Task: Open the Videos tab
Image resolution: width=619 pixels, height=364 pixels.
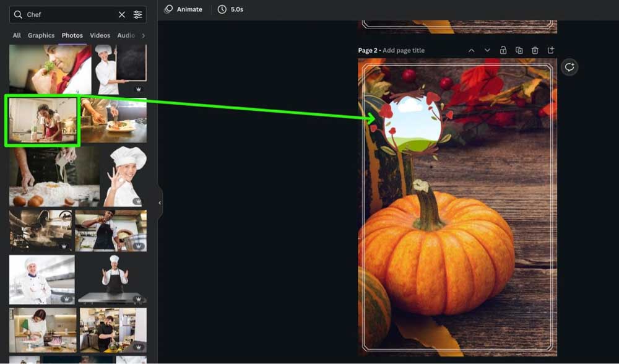Action: [100, 35]
